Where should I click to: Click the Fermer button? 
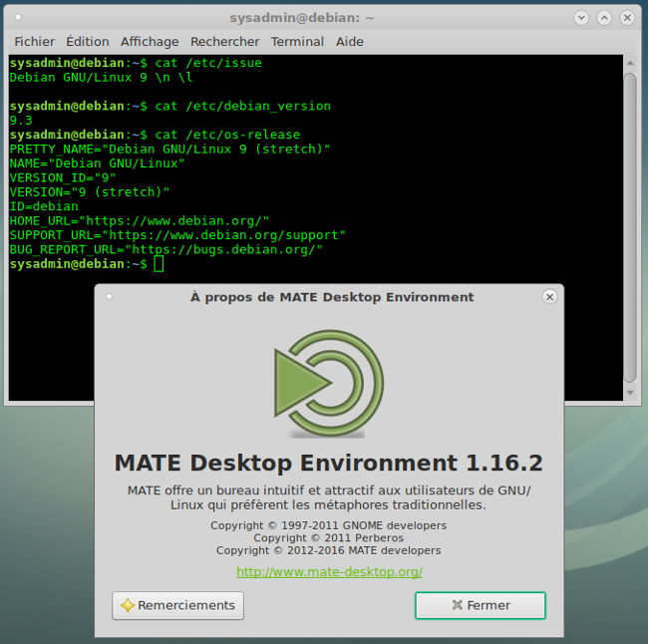click(x=481, y=605)
